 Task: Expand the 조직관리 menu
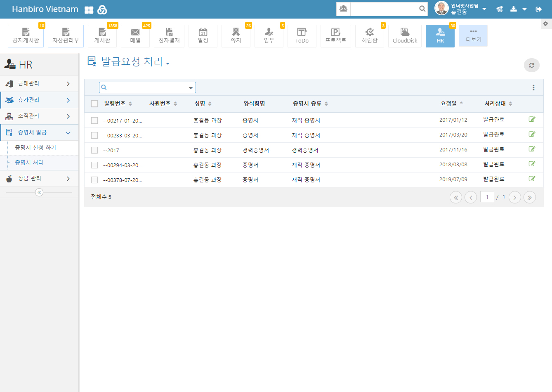coord(39,116)
